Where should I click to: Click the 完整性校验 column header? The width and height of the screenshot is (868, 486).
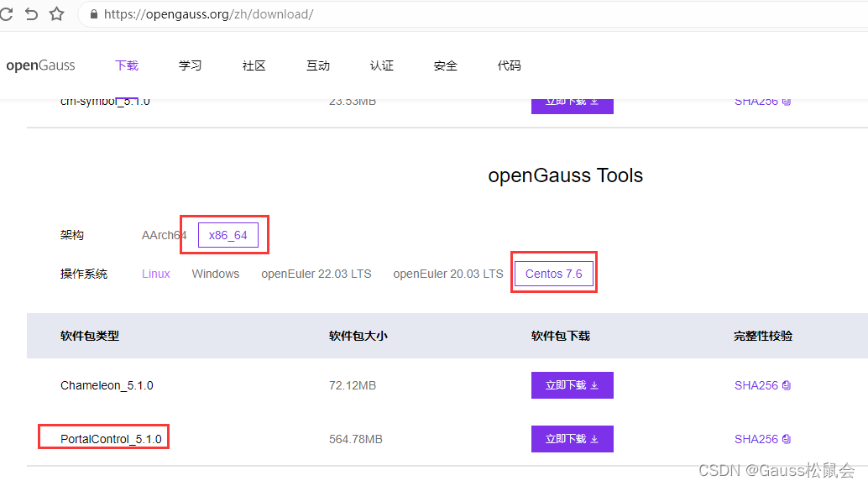[x=763, y=336]
